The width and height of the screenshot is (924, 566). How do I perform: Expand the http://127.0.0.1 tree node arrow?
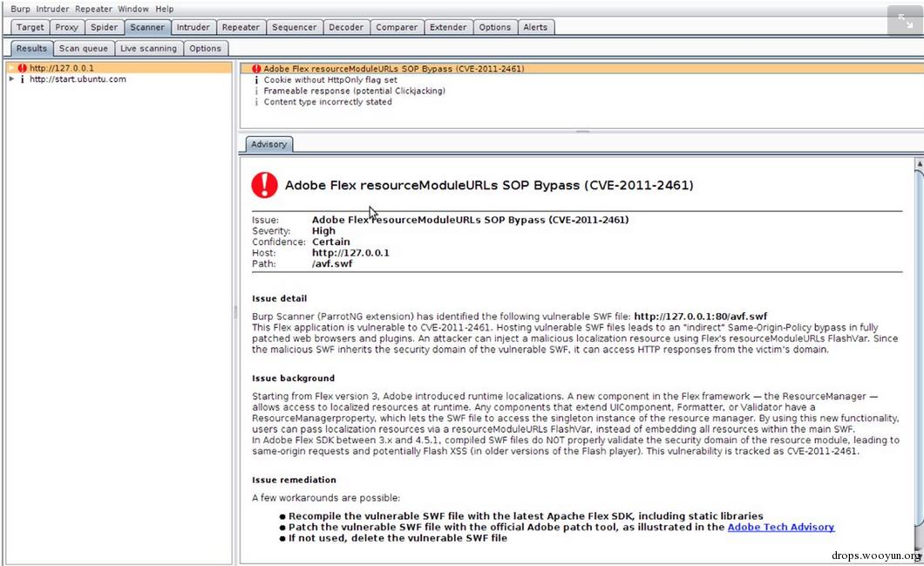click(11, 68)
